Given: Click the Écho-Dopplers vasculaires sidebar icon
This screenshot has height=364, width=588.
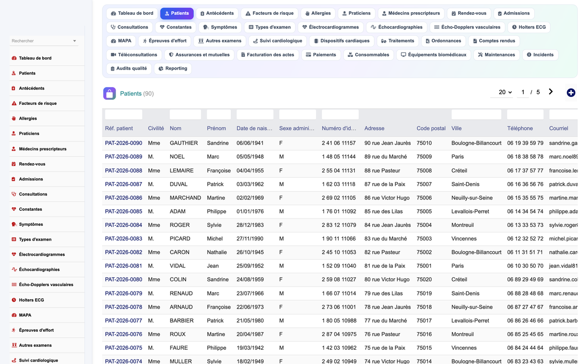Looking at the screenshot, I should click(14, 285).
